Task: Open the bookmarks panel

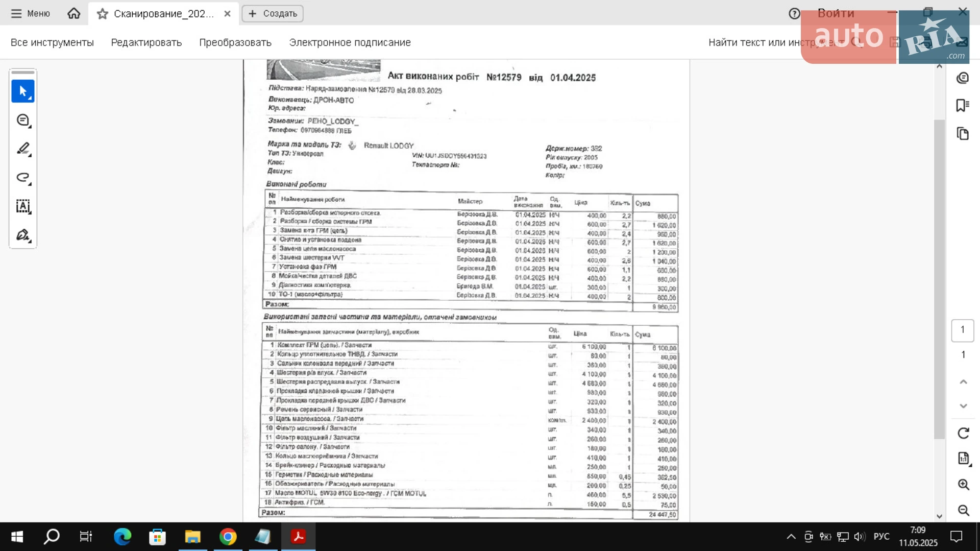Action: coord(963,105)
